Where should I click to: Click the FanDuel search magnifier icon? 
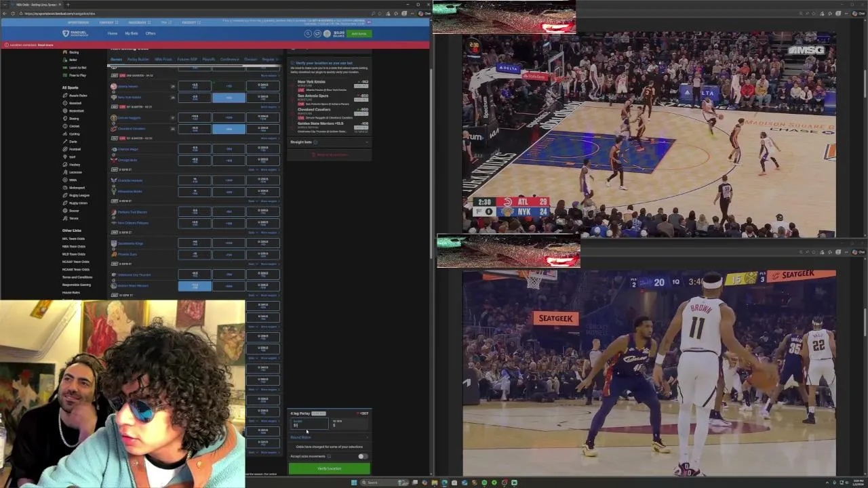click(x=308, y=33)
